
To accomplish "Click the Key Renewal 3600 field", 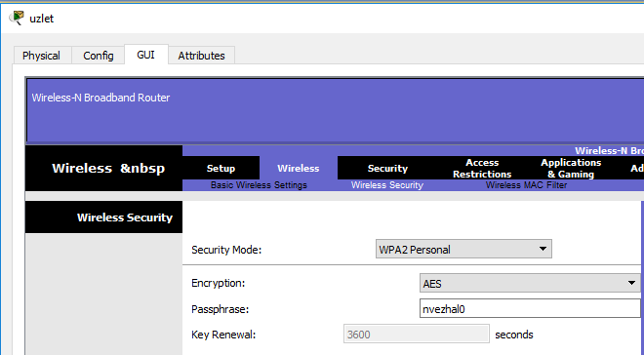I will click(x=417, y=335).
